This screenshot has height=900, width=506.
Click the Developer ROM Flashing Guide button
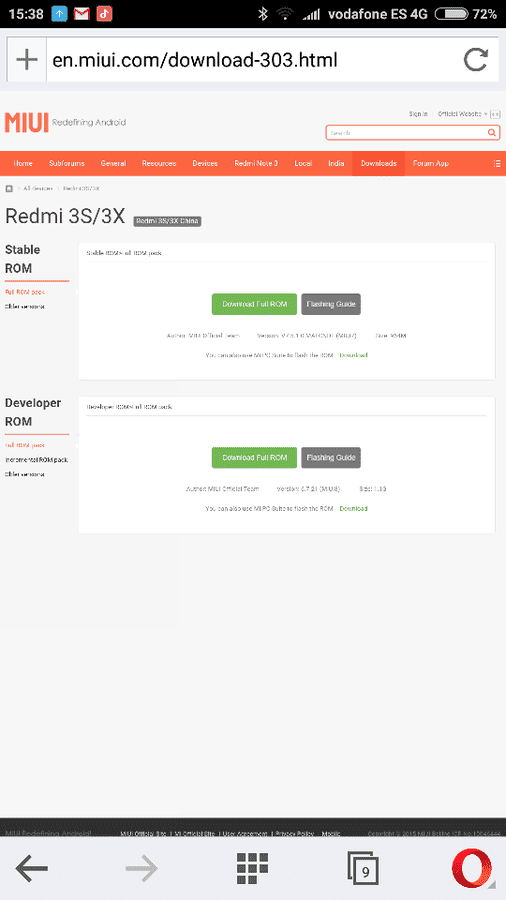pos(331,458)
